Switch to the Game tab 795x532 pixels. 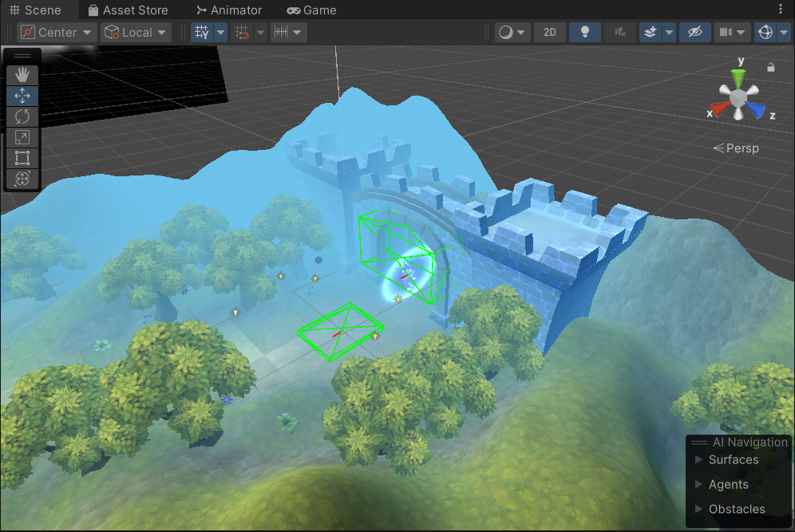(x=311, y=10)
